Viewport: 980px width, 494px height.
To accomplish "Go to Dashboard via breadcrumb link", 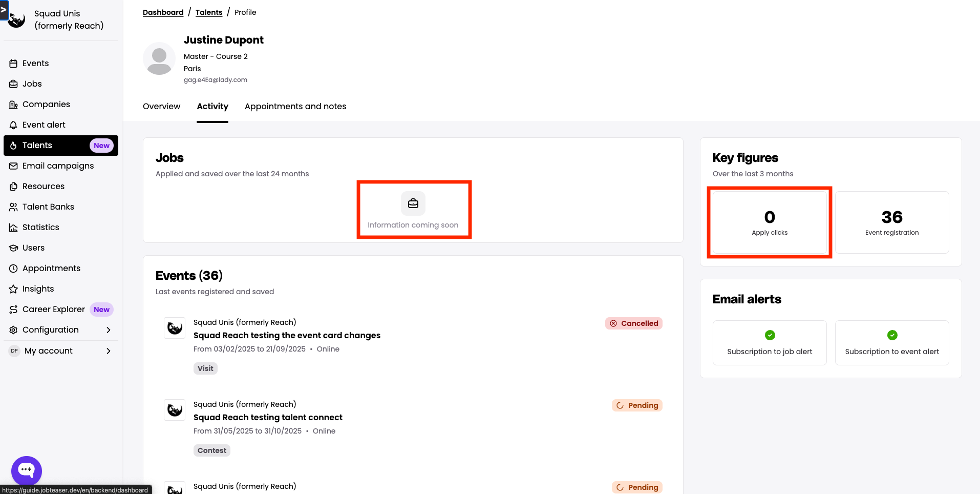I will tap(163, 12).
